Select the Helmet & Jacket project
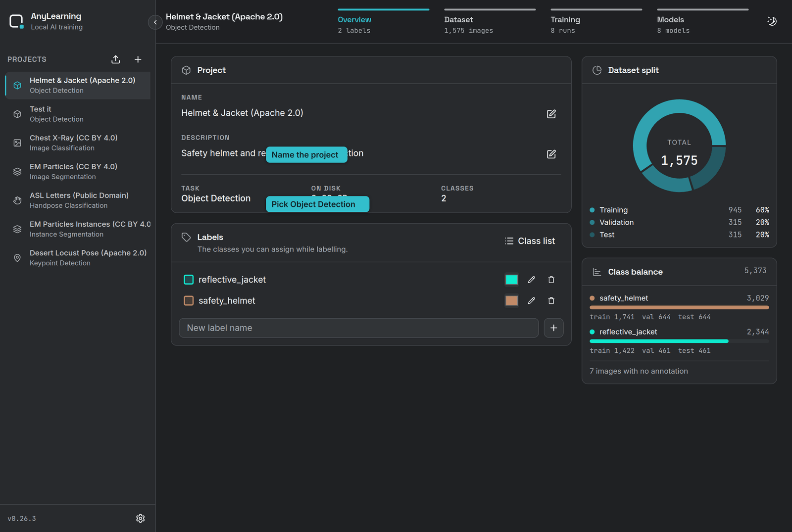The image size is (792, 532). pos(78,85)
